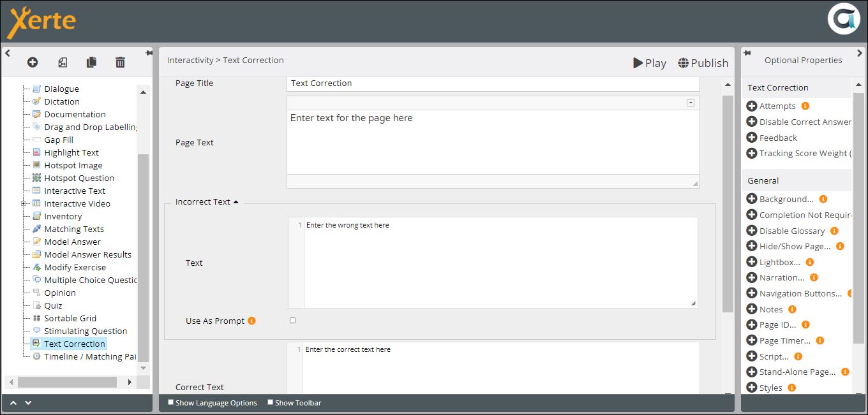
Task: Click the add new page plus icon
Action: tap(33, 62)
